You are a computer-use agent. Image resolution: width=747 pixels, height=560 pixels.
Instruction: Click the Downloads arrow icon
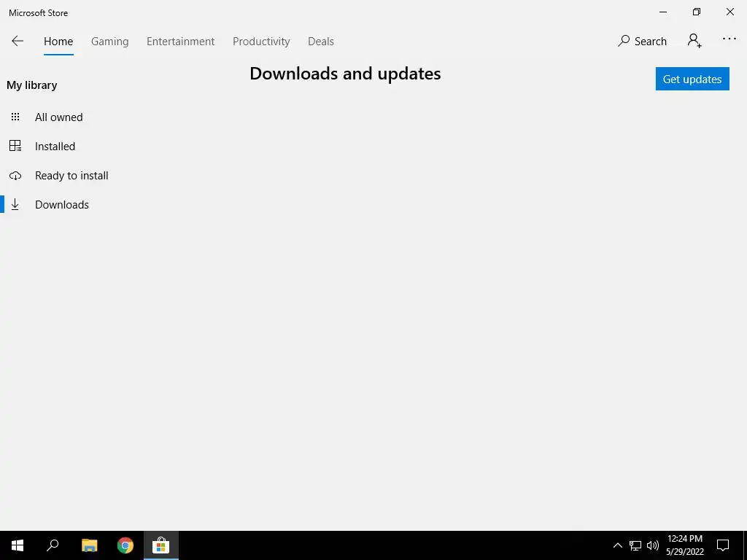tap(15, 204)
